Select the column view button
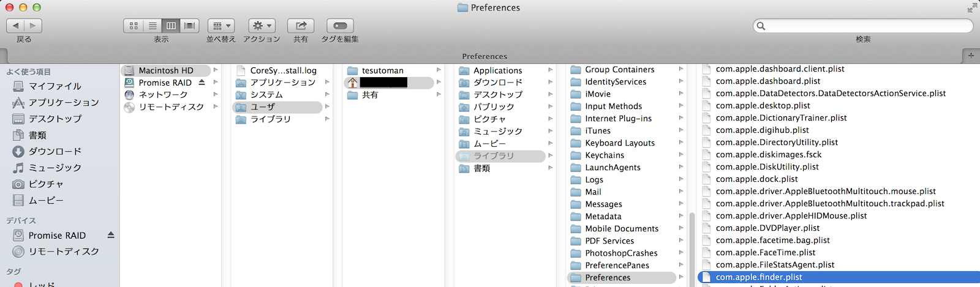 pyautogui.click(x=171, y=26)
